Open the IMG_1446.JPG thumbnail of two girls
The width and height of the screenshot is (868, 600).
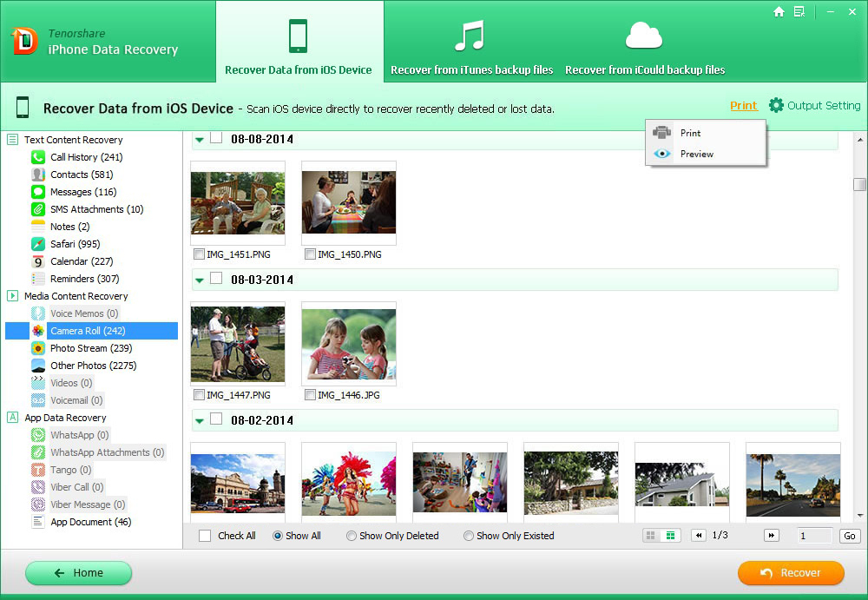click(349, 344)
